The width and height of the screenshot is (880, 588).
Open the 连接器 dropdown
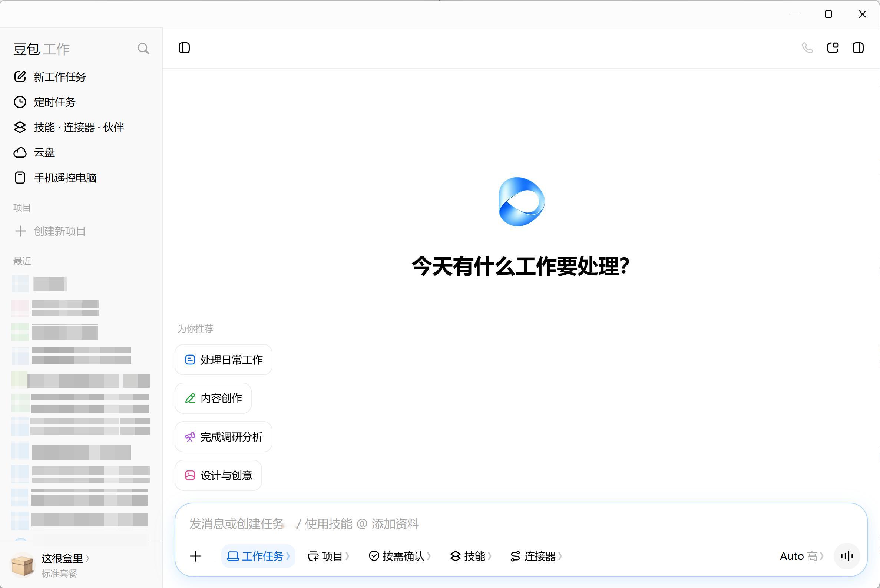coord(536,556)
